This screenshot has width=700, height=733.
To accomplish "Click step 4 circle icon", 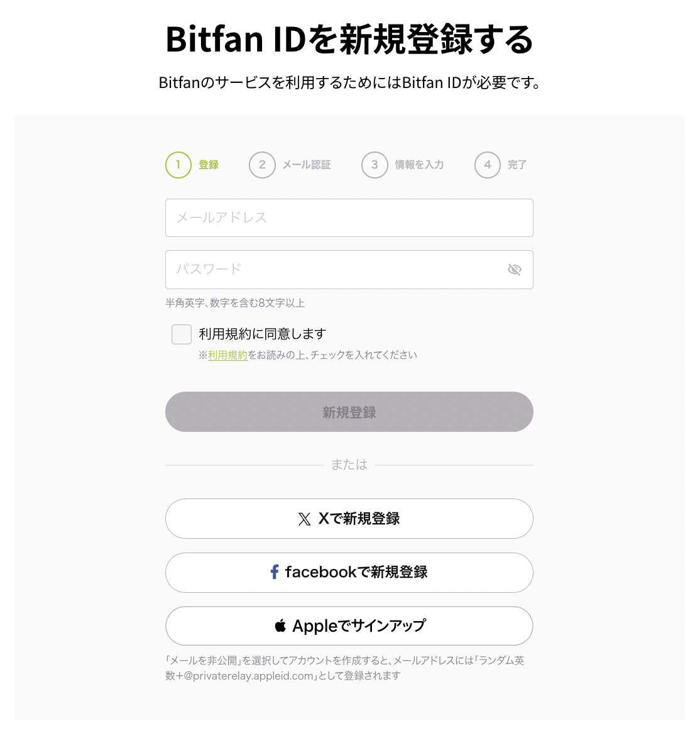I will tap(488, 165).
